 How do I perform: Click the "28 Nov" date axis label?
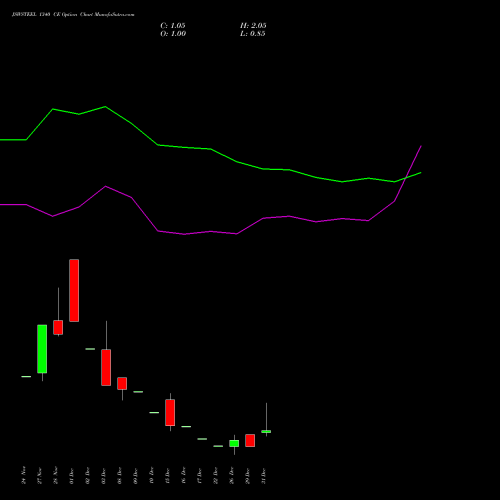click(x=56, y=475)
